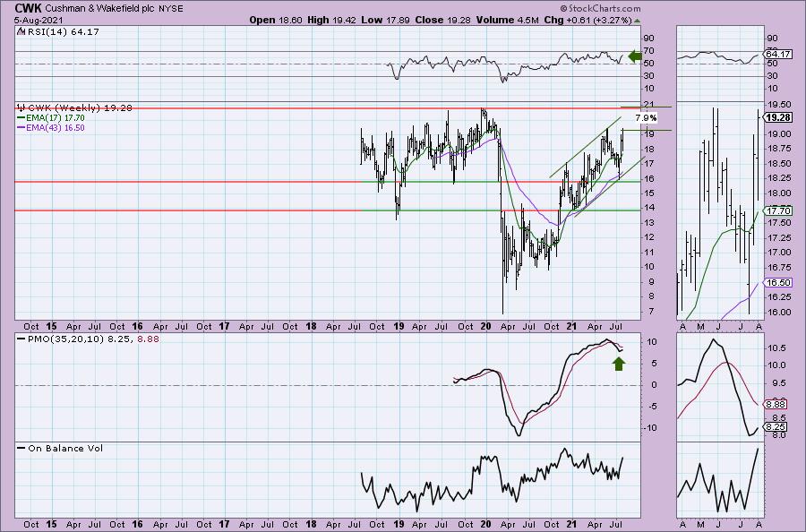
Task: Click the Open 18.60 value
Action: tap(276, 20)
